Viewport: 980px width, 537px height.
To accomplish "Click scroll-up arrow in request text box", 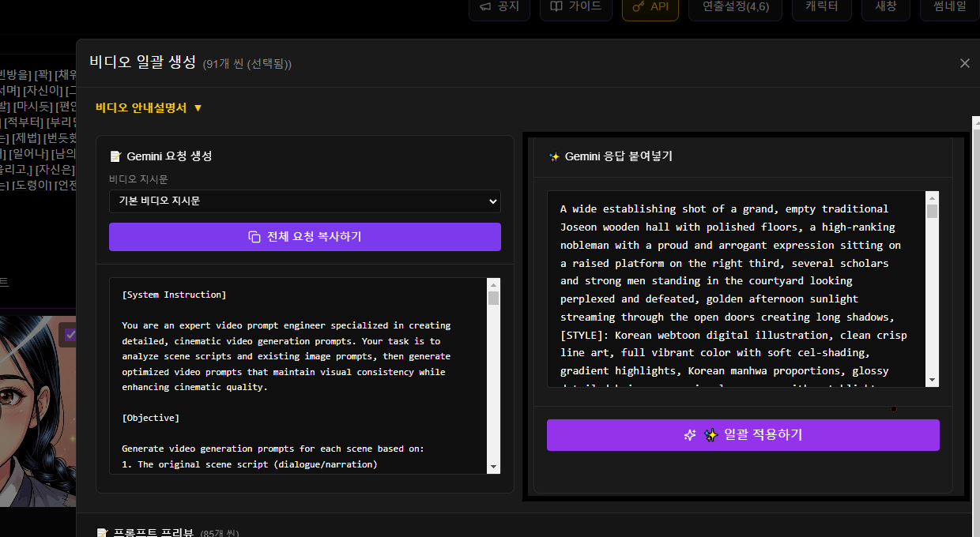I will [x=493, y=284].
